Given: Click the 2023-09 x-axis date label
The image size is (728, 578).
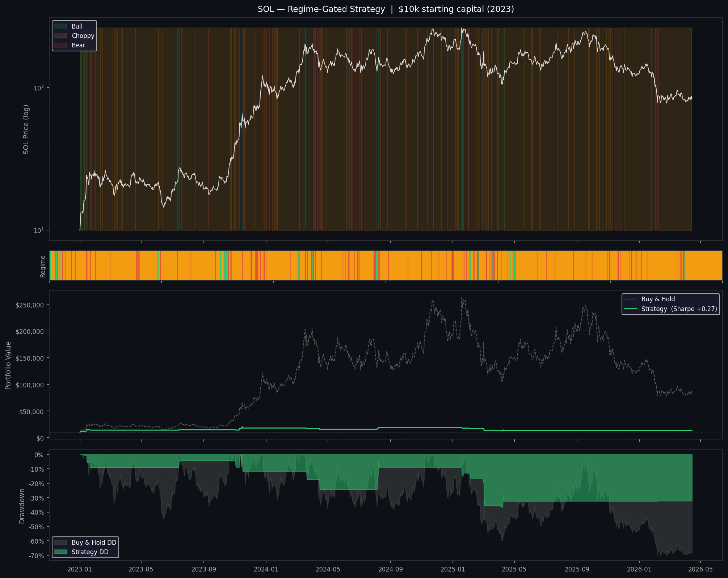Looking at the screenshot, I should coord(204,569).
